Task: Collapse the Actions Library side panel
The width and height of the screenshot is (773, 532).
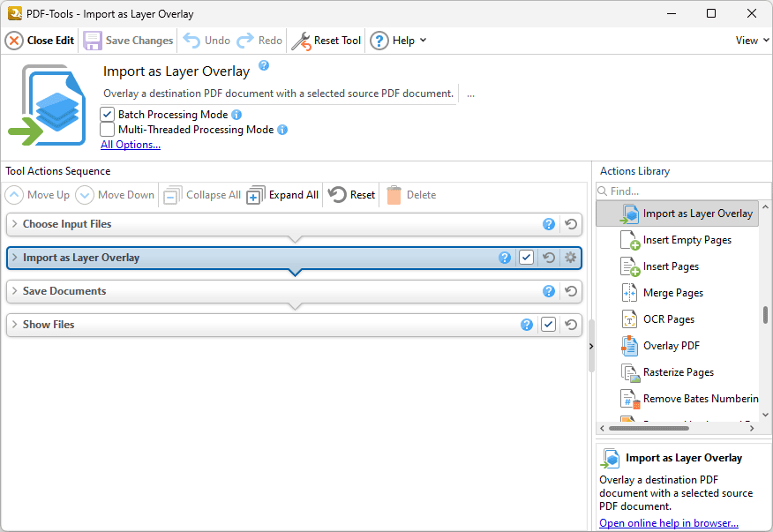Action: point(591,346)
